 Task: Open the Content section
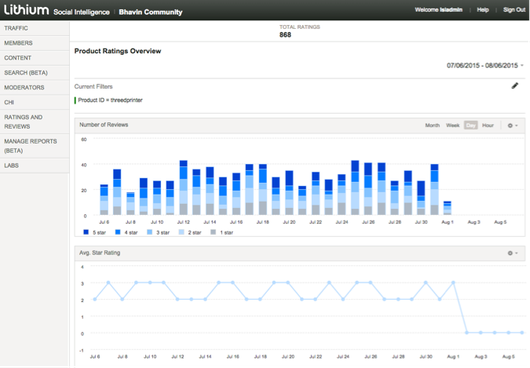(x=34, y=58)
